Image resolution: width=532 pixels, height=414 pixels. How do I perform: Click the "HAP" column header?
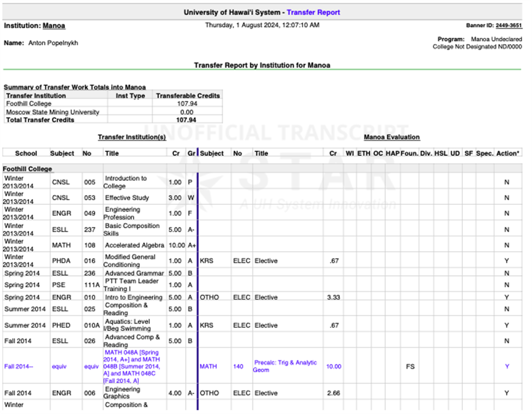pos(393,153)
